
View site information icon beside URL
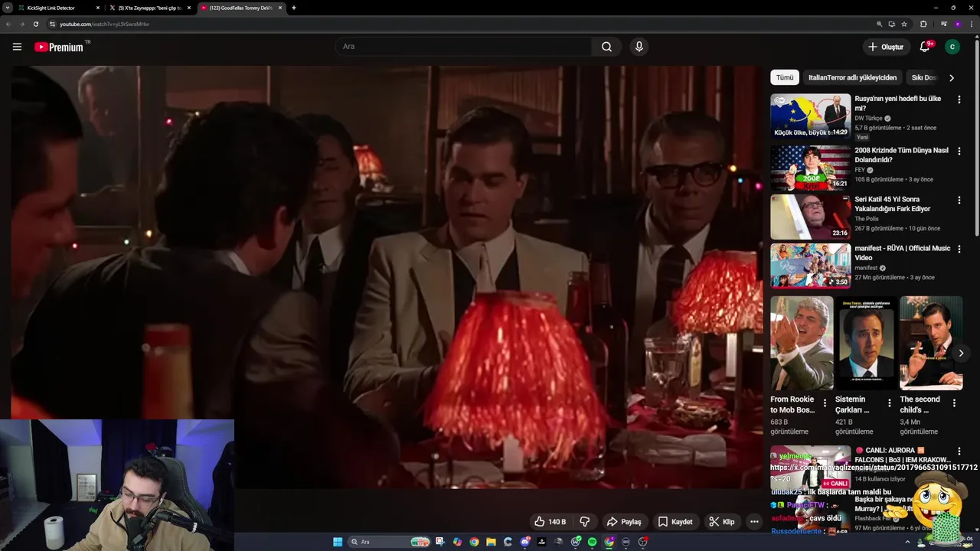[52, 24]
